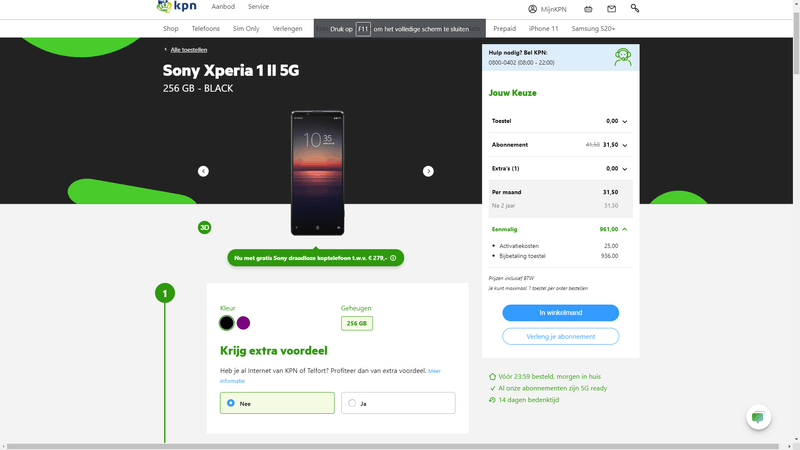Open Meer informatie link
This screenshot has height=450, width=800.
434,371
